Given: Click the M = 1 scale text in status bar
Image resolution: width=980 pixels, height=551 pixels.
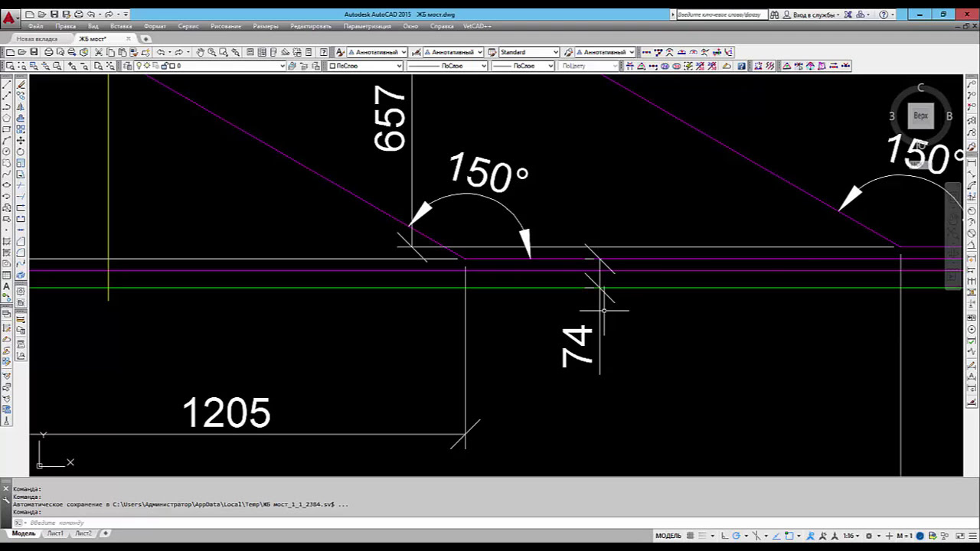Looking at the screenshot, I should coord(904,536).
